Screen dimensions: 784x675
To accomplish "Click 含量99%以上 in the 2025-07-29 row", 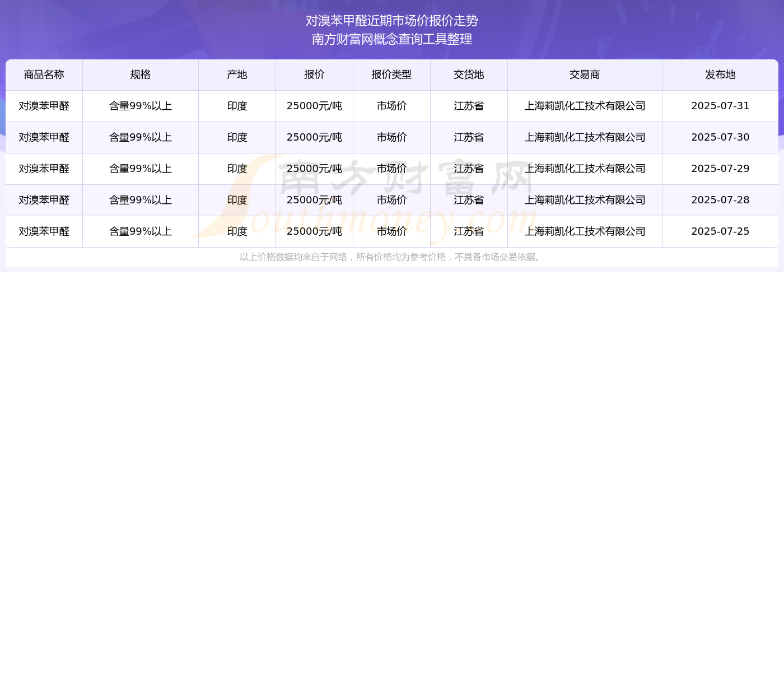I will pos(141,169).
